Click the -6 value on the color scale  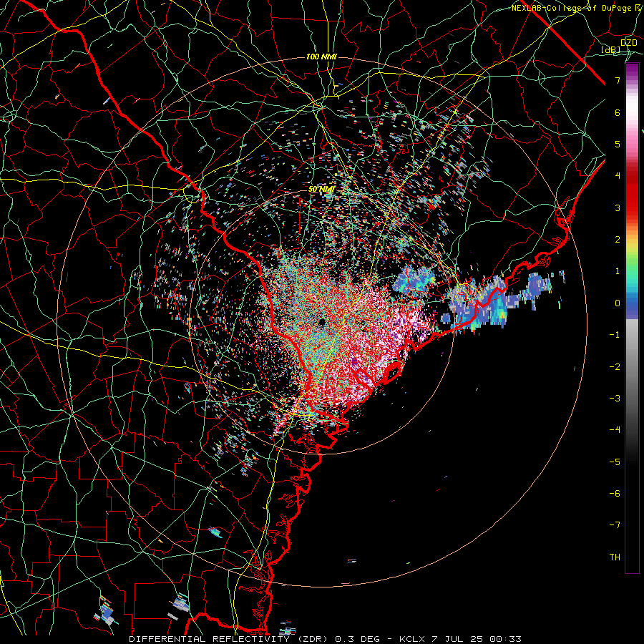[x=615, y=494]
